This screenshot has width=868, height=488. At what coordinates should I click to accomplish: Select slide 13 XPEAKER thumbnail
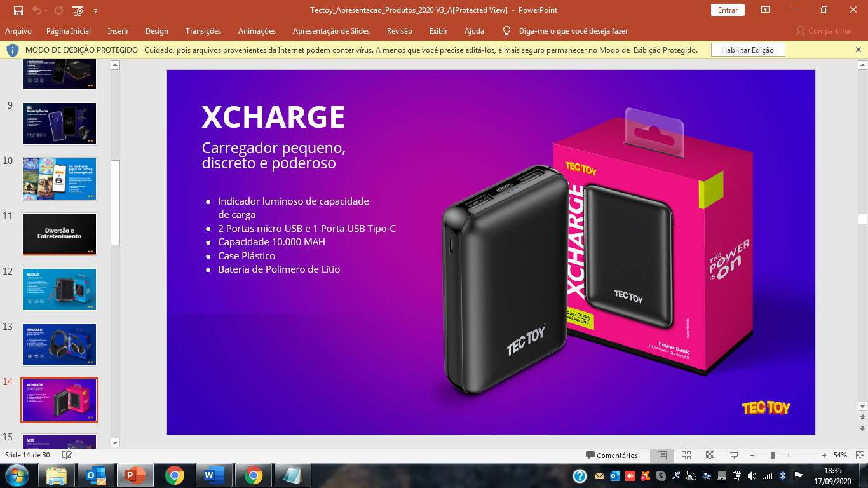pos(59,344)
